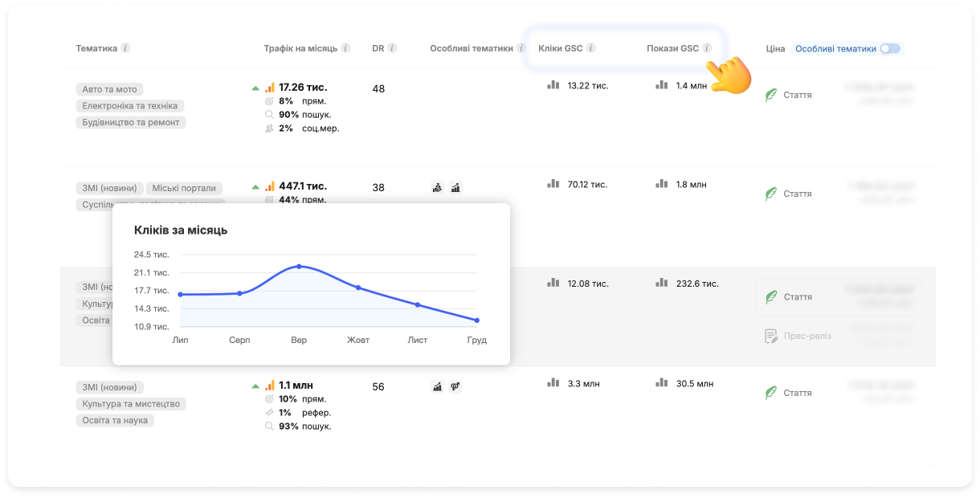Click info icon next to Покази GSC
Screen dimensions: 980x498
(707, 48)
